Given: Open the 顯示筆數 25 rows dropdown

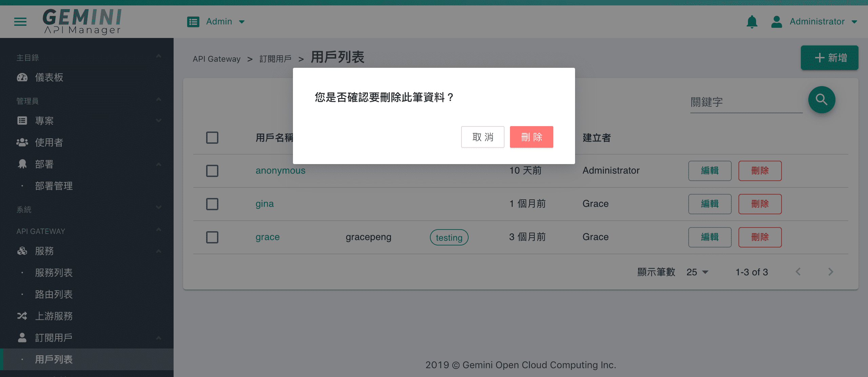Looking at the screenshot, I should tap(697, 272).
